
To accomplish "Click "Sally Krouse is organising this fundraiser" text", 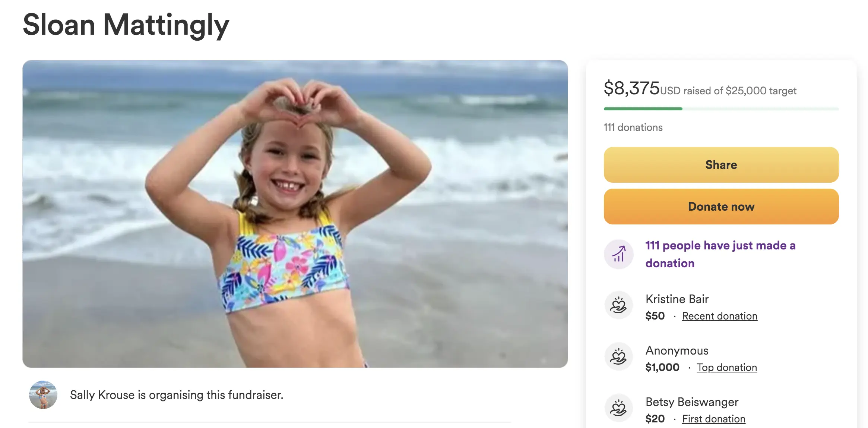I will coord(177,395).
